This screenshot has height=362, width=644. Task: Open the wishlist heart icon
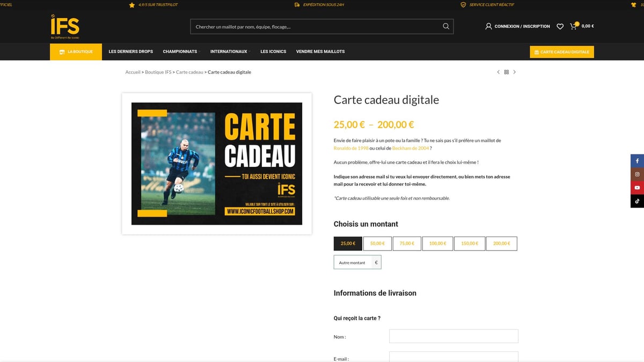(560, 26)
